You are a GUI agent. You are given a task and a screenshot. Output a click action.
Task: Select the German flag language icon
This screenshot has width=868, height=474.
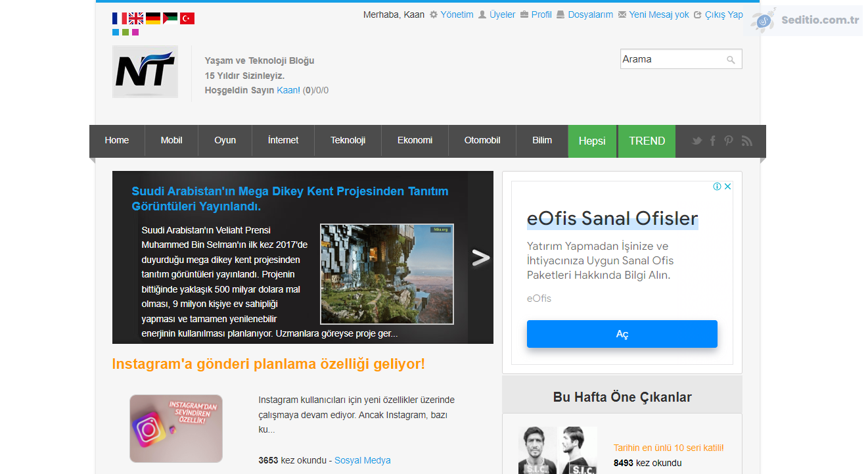153,18
